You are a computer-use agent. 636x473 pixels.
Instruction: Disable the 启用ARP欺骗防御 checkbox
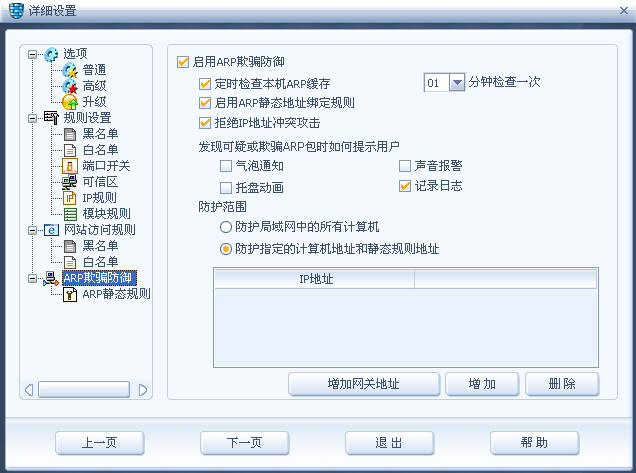[x=183, y=62]
